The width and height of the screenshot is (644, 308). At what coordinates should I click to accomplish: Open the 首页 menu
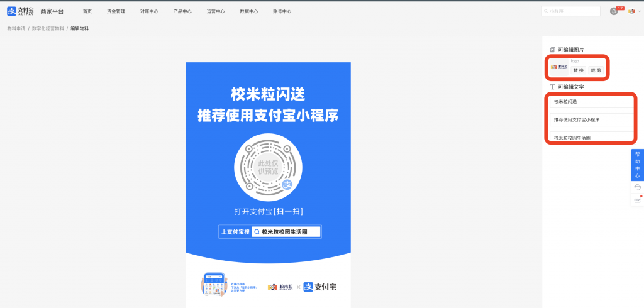[87, 11]
